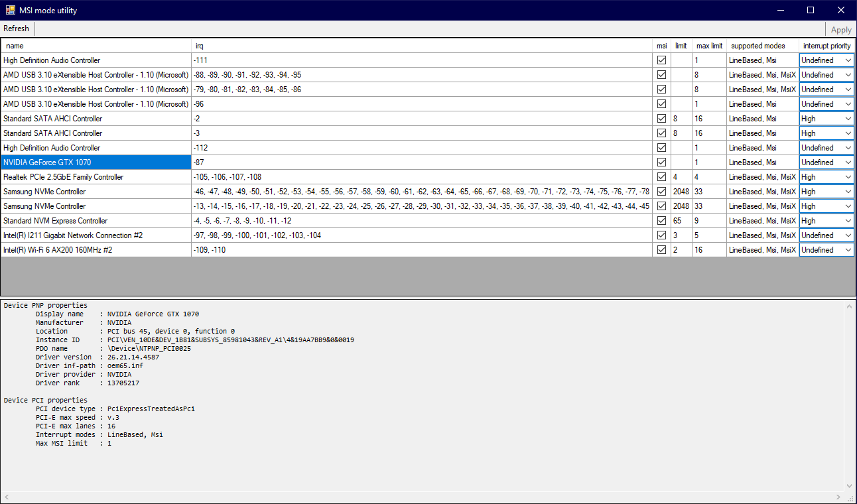Click max limit cell 33 of Samsung NVMe irq -46 row
The width and height of the screenshot is (857, 504).
[709, 192]
